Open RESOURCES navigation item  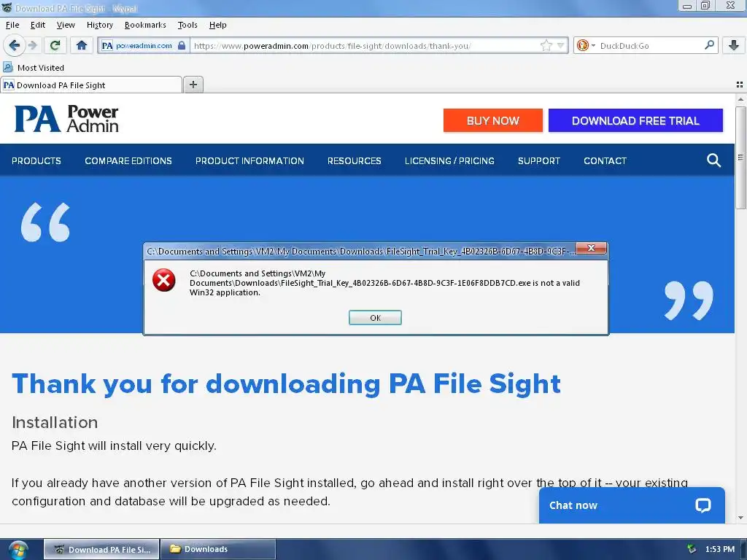tap(354, 161)
